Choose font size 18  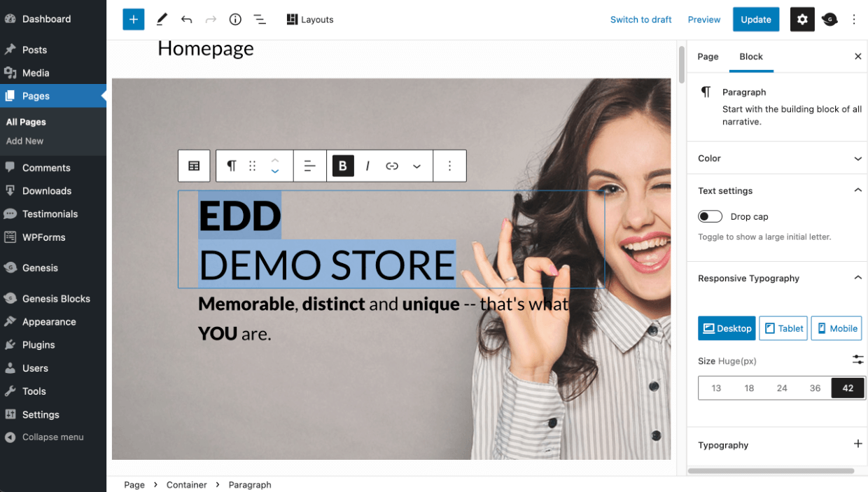point(749,388)
